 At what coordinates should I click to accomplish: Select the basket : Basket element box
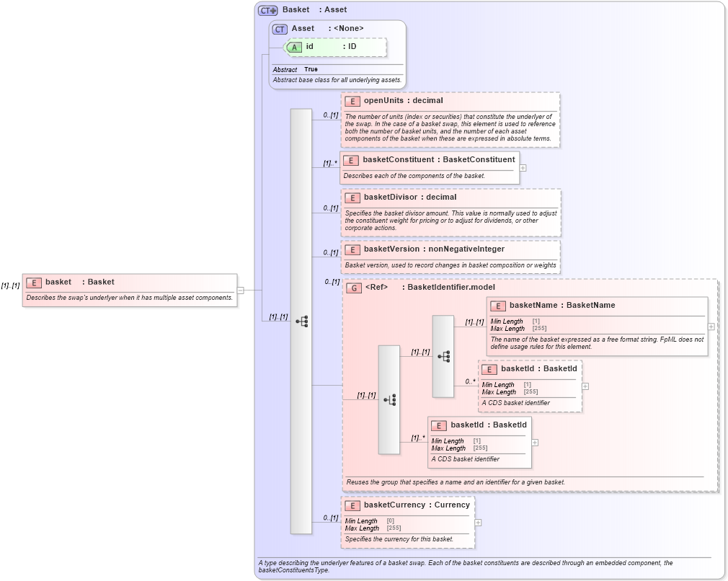point(130,288)
